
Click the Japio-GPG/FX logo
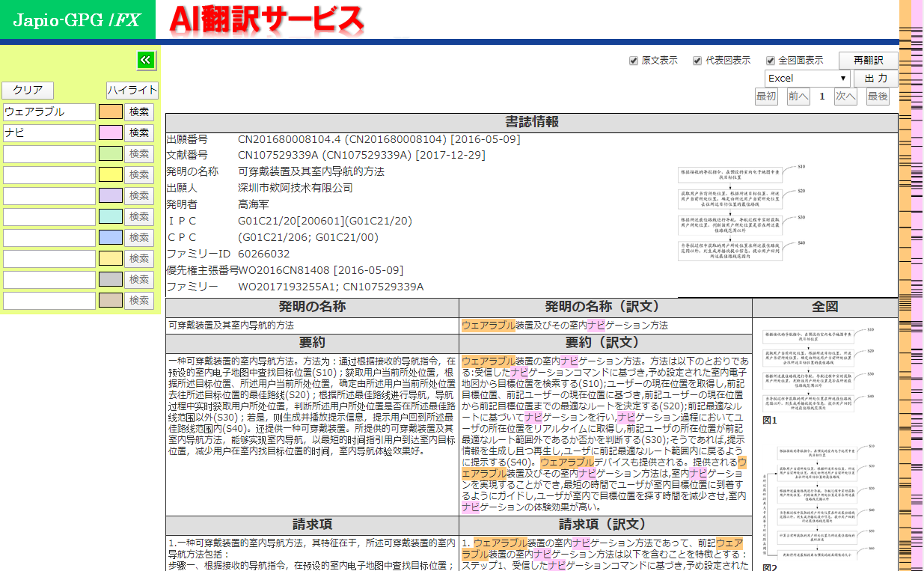pos(77,20)
